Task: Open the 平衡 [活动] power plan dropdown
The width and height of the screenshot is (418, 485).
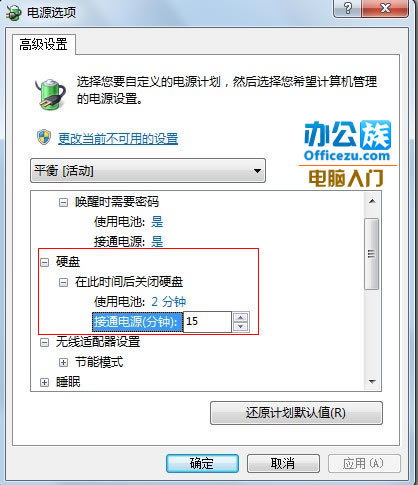Action: [148, 171]
